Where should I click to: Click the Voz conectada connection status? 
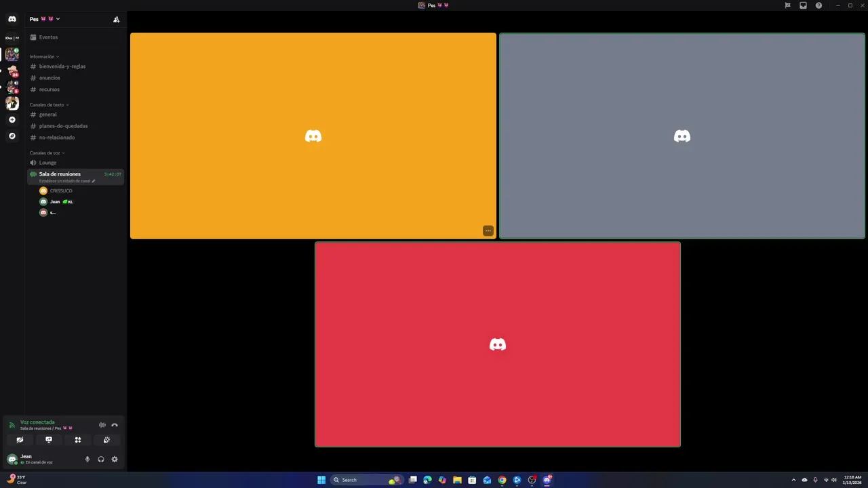[37, 422]
